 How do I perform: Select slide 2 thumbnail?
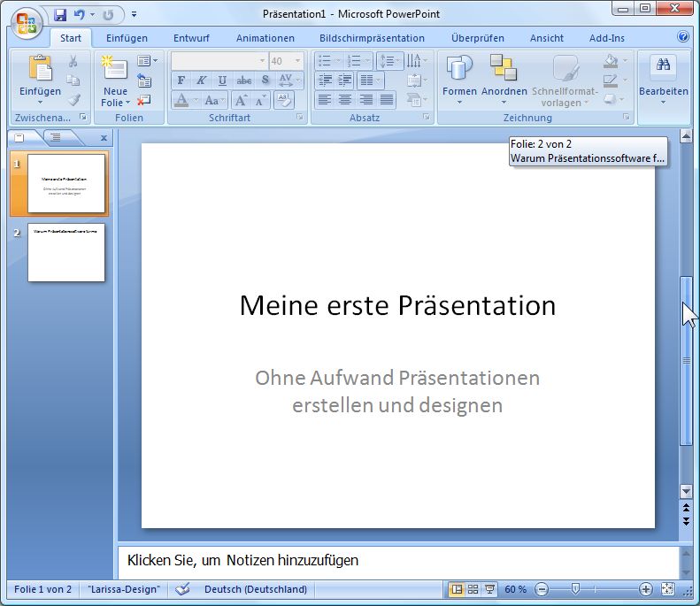point(66,253)
